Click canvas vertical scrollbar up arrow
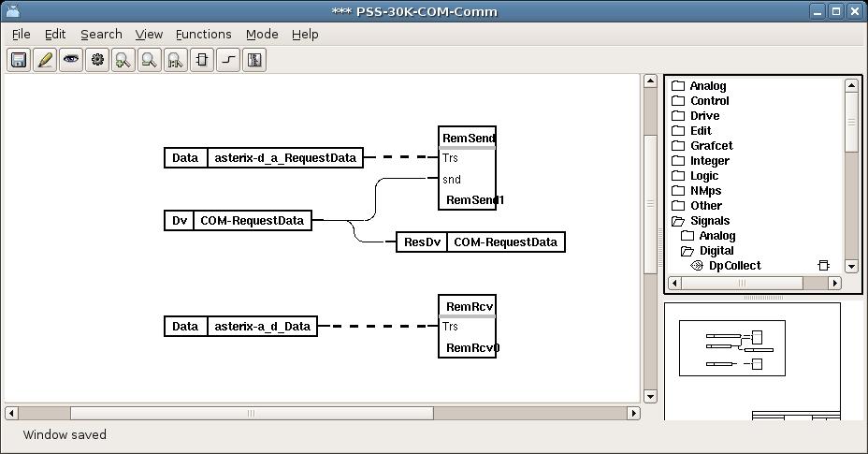This screenshot has width=868, height=454. point(650,81)
